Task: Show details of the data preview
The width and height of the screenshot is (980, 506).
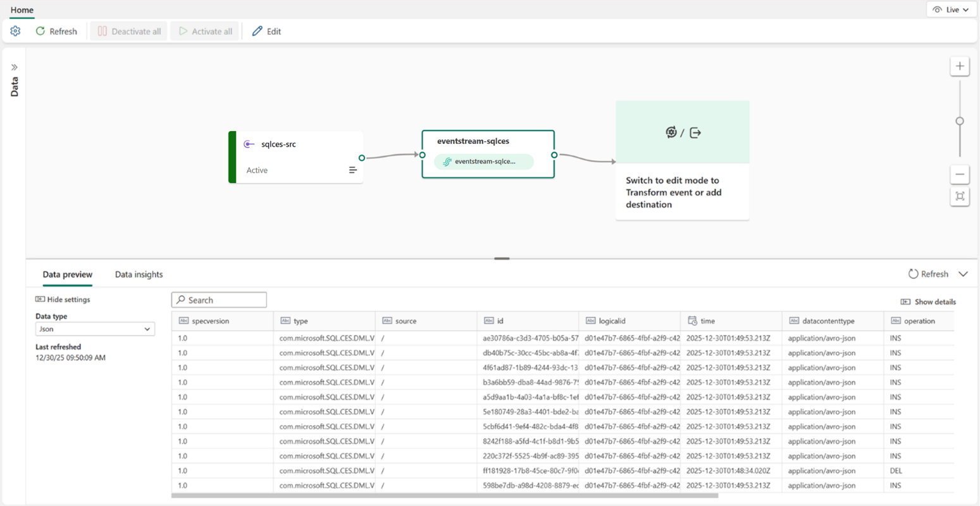Action: [x=928, y=302]
